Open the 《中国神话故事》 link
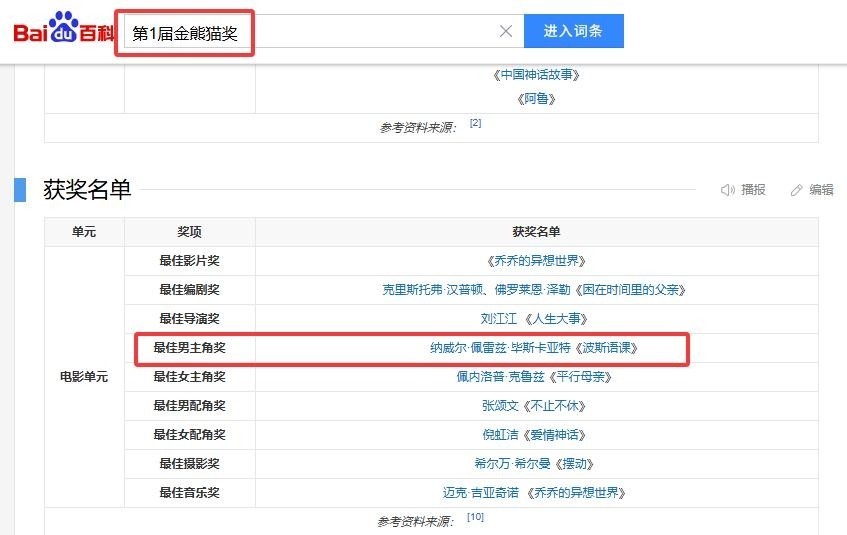847x535 pixels. [x=536, y=75]
